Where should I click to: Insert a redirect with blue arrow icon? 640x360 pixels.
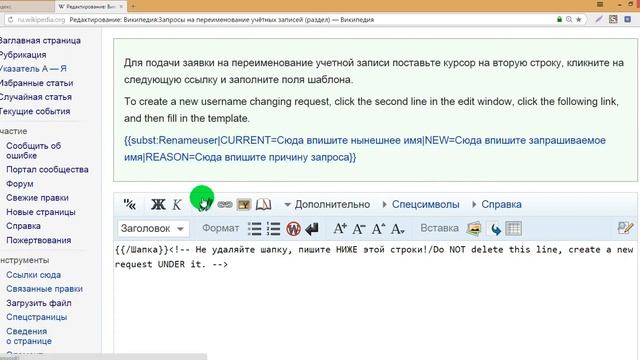(495, 229)
